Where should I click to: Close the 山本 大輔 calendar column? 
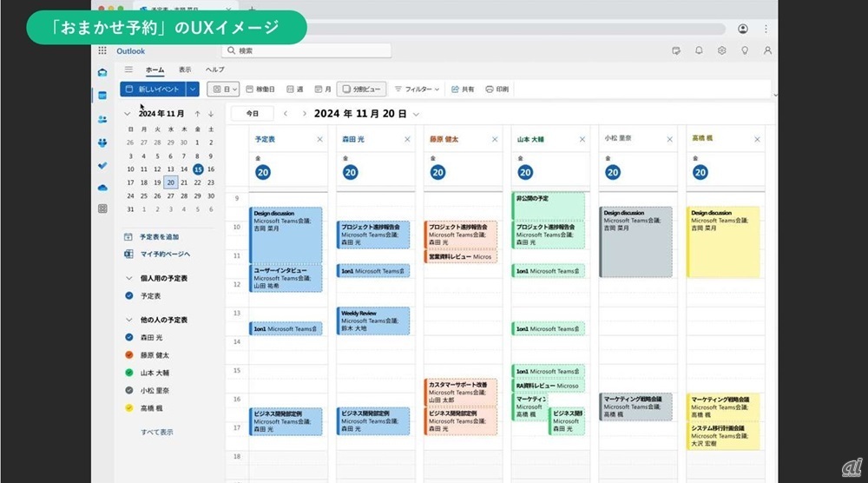[582, 140]
